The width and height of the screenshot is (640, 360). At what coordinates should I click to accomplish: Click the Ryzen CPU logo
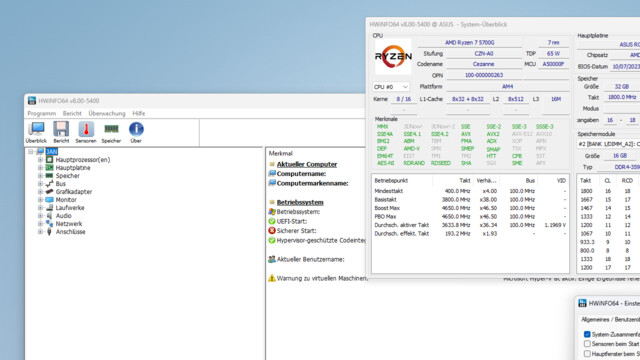(x=393, y=57)
